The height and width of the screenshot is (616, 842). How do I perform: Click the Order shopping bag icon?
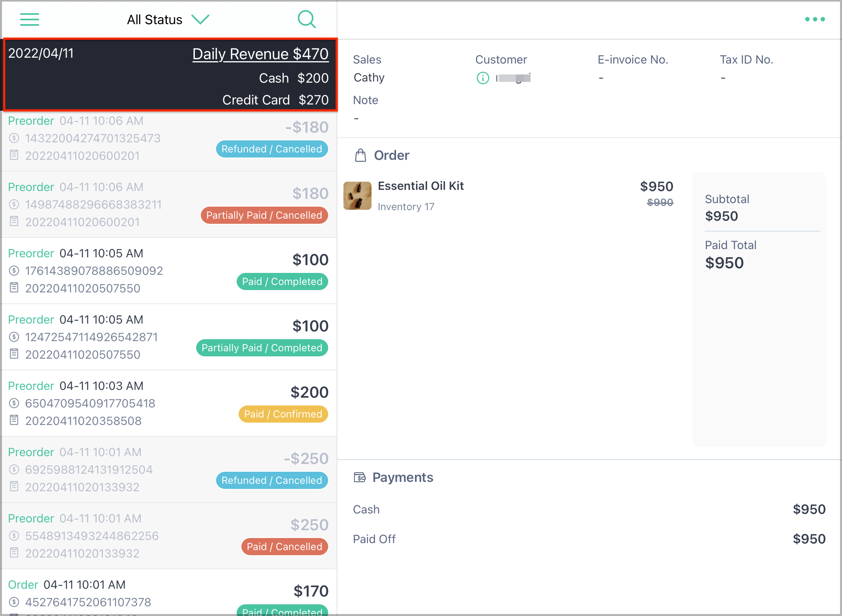coord(361,155)
